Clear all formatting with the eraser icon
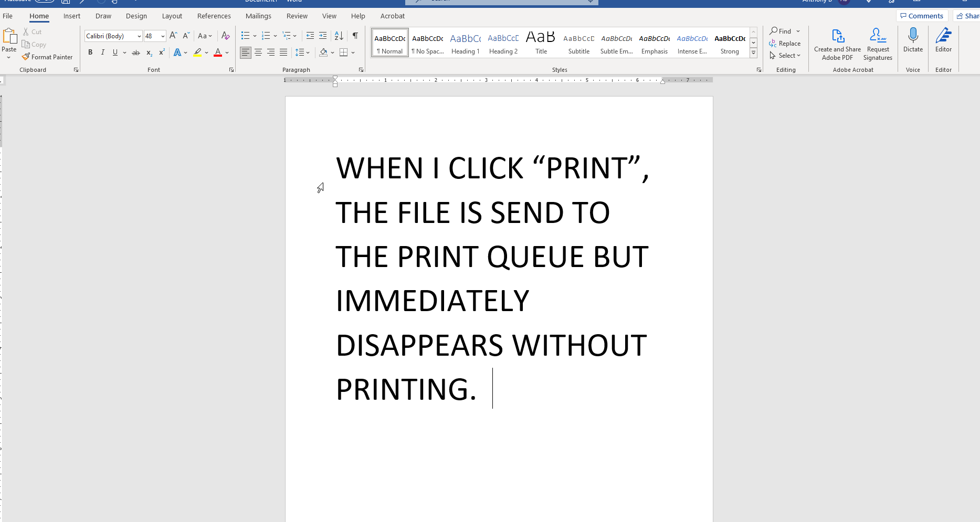This screenshot has width=980, height=522. pyautogui.click(x=225, y=36)
